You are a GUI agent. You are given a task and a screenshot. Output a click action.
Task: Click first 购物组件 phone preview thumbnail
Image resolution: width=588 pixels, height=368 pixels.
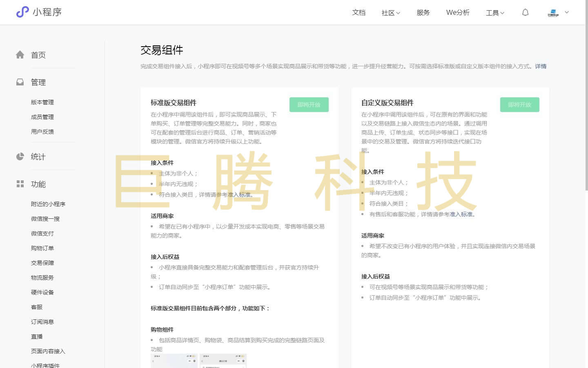tap(174, 361)
